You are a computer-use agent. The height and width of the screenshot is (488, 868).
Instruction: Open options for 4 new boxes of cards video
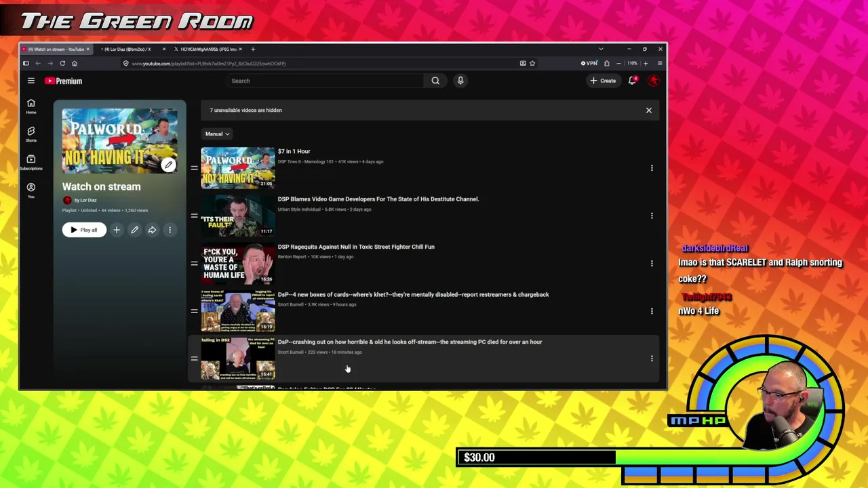(652, 311)
